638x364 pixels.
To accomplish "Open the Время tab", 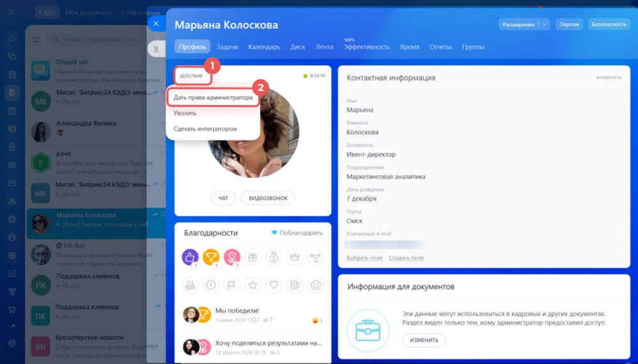I will pos(410,47).
